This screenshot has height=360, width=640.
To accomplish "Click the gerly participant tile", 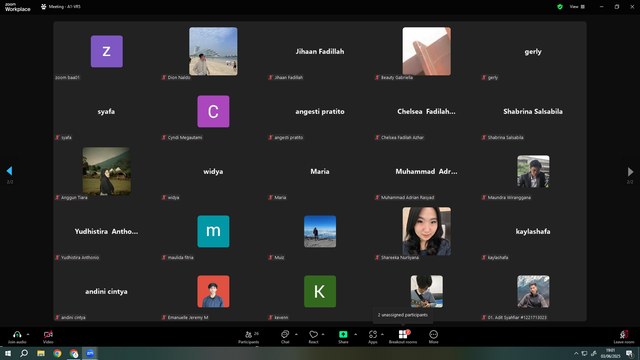I will (x=533, y=51).
